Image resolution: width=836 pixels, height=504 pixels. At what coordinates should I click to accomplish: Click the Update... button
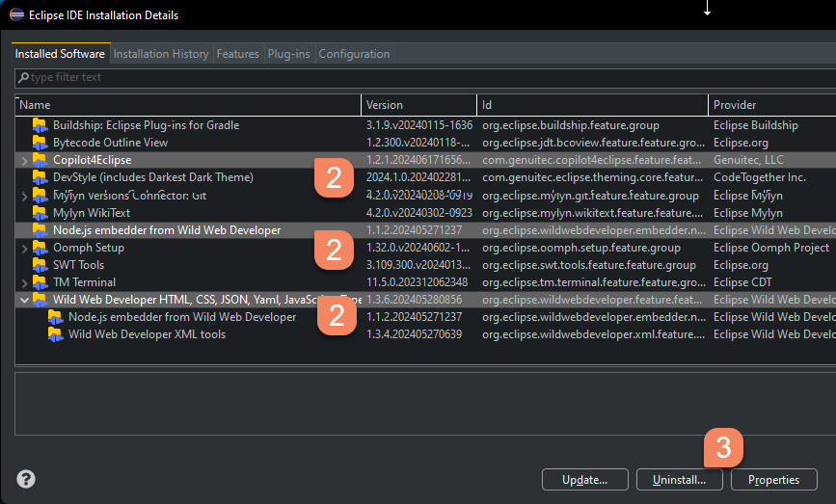tap(585, 480)
